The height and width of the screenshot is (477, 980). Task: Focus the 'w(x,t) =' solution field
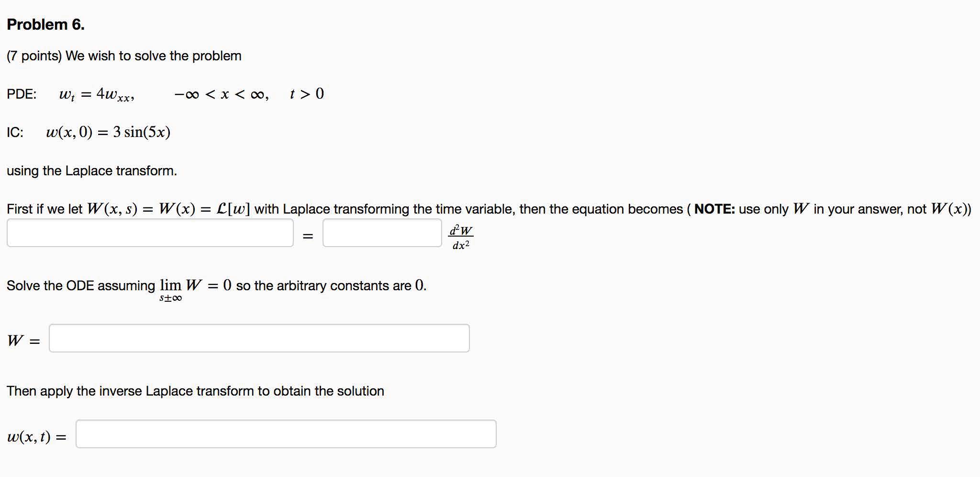click(x=286, y=434)
